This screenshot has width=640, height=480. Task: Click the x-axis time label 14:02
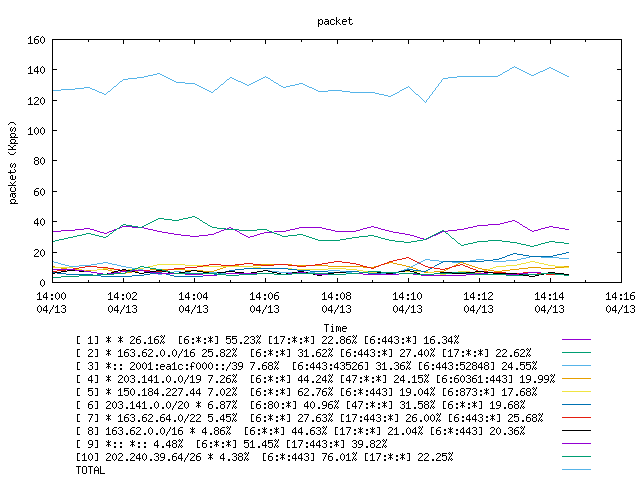pos(122,296)
